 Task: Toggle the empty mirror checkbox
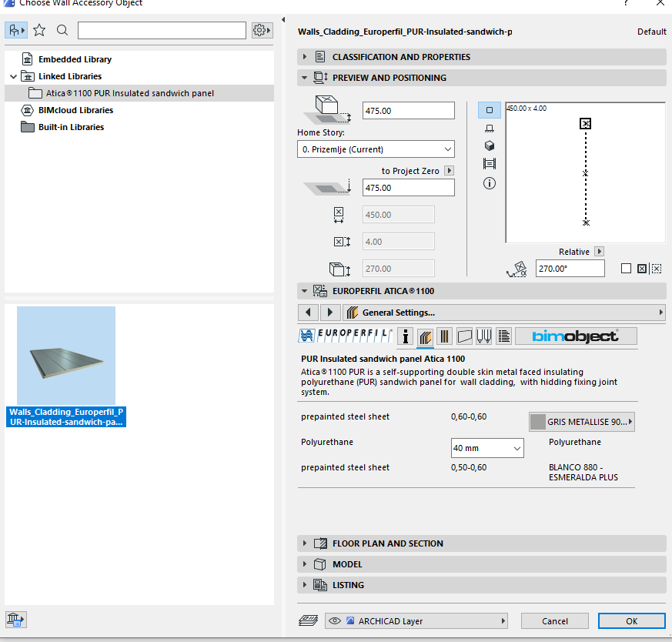click(x=626, y=269)
